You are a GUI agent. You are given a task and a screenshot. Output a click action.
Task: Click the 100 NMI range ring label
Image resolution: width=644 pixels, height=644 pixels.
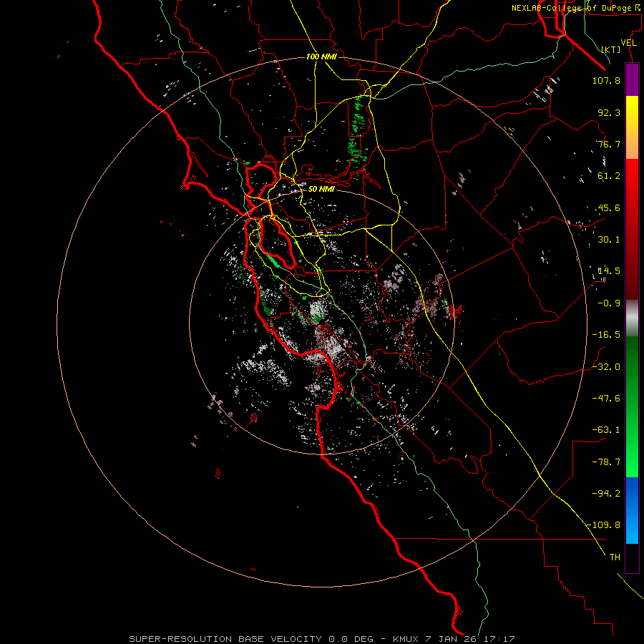coord(321,57)
